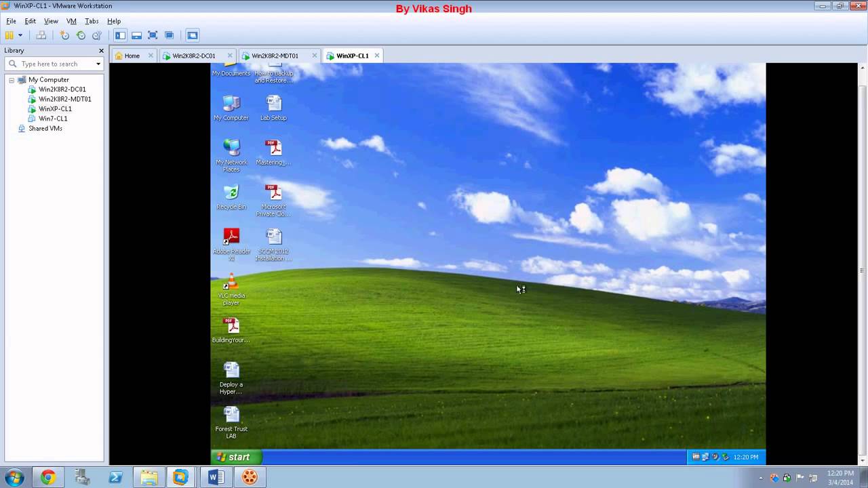
Task: Open the File menu
Action: (x=11, y=21)
